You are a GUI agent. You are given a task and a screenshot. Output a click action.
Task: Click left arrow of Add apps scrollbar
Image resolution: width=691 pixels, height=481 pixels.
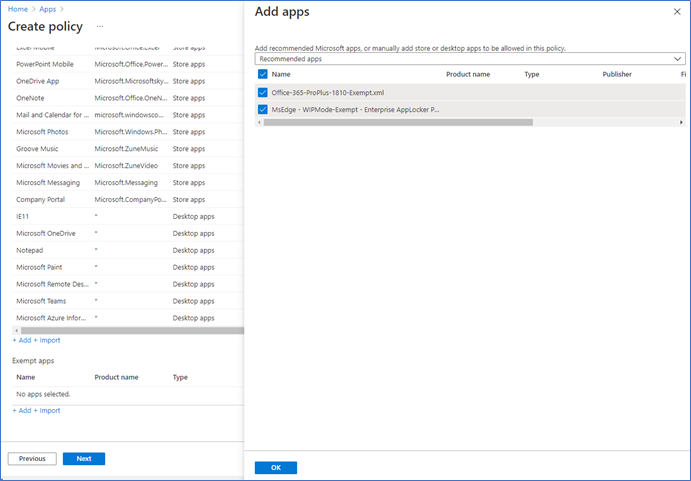point(259,122)
